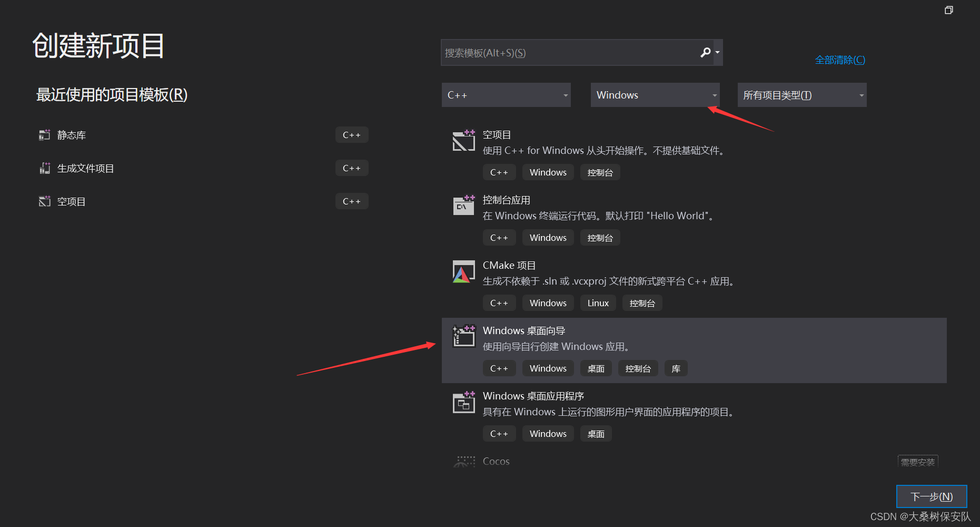The width and height of the screenshot is (980, 527).
Task: Click the 空项目 template icon in the list
Action: point(464,140)
